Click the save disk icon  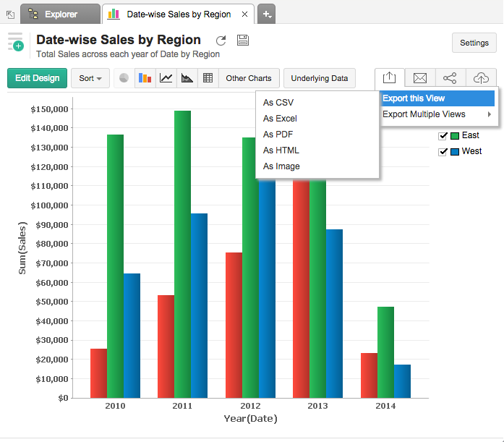[x=243, y=41]
